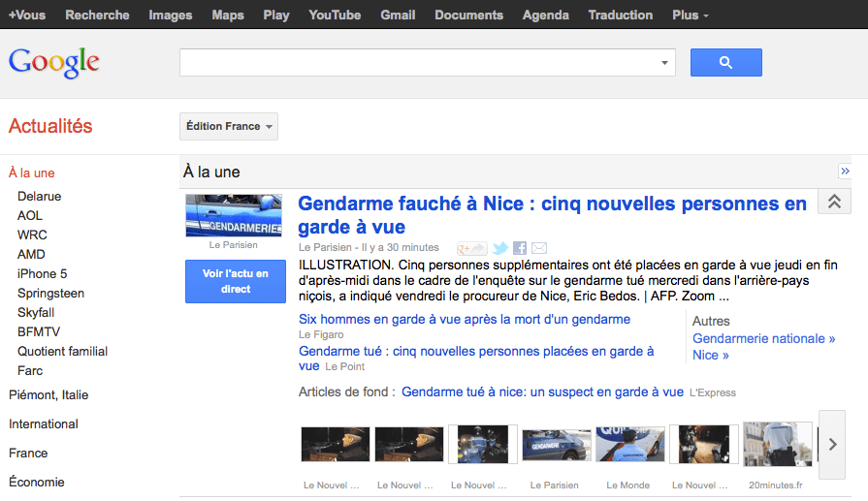Click the double-arrow icon in the À la une header
The height and width of the screenshot is (501, 868).
[844, 172]
